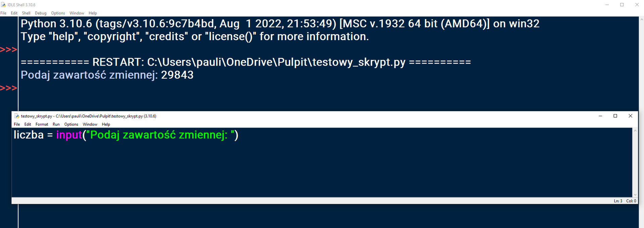Image resolution: width=644 pixels, height=228 pixels.
Task: Expand the editor's Window menu
Action: coord(90,124)
